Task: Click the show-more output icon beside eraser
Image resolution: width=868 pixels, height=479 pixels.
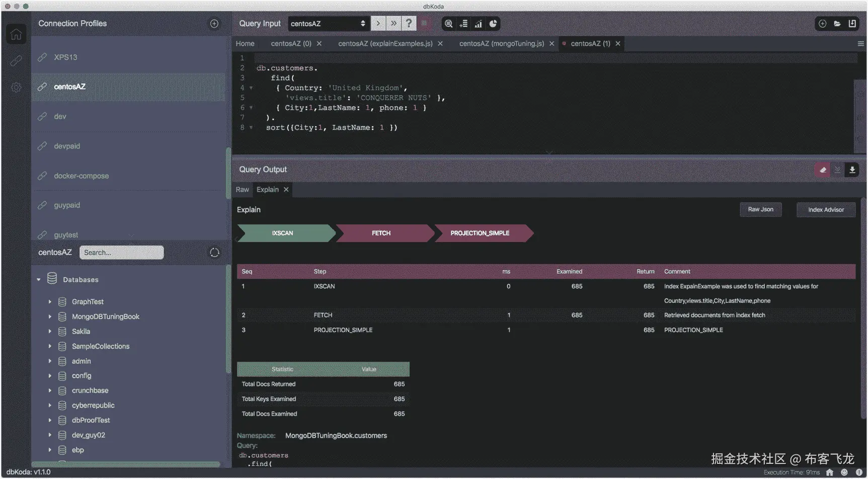Action: [x=837, y=170]
